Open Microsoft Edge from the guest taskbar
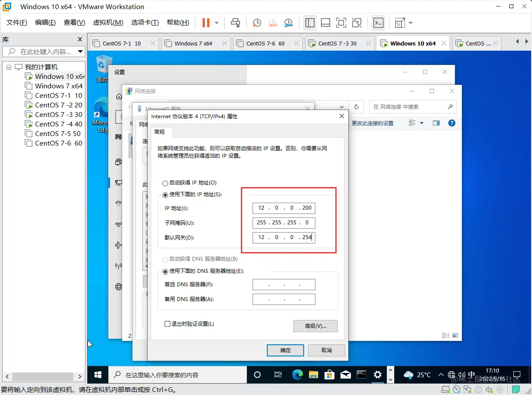 [x=297, y=375]
